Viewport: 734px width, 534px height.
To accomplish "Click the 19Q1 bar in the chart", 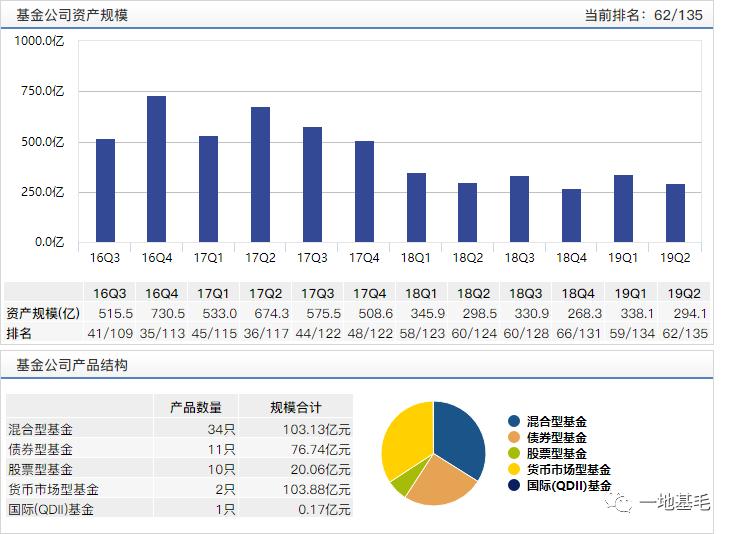I will pyautogui.click(x=623, y=208).
